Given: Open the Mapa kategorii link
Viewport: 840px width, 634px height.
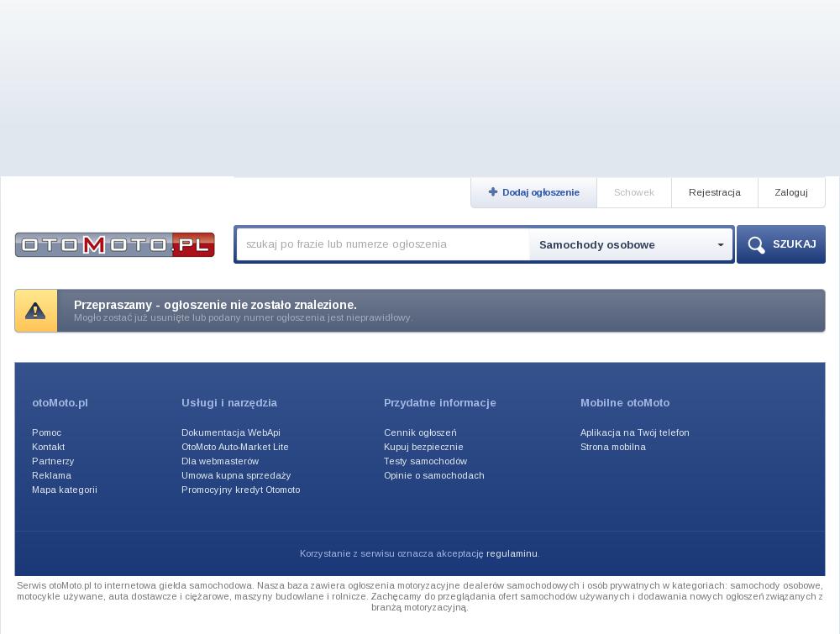Looking at the screenshot, I should (x=65, y=490).
